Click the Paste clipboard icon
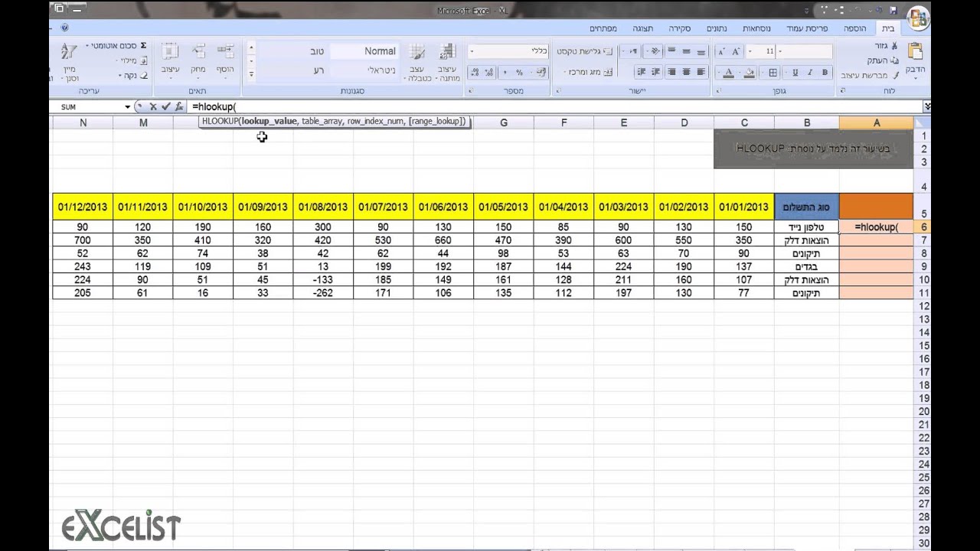980x551 pixels. point(915,52)
